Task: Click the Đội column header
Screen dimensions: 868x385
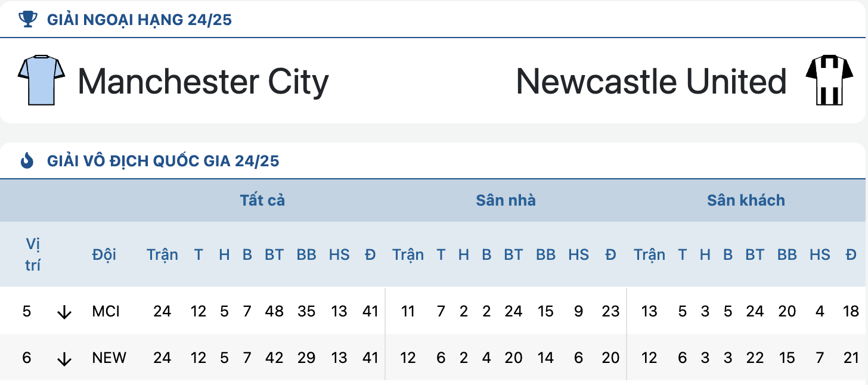Action: 104,254
